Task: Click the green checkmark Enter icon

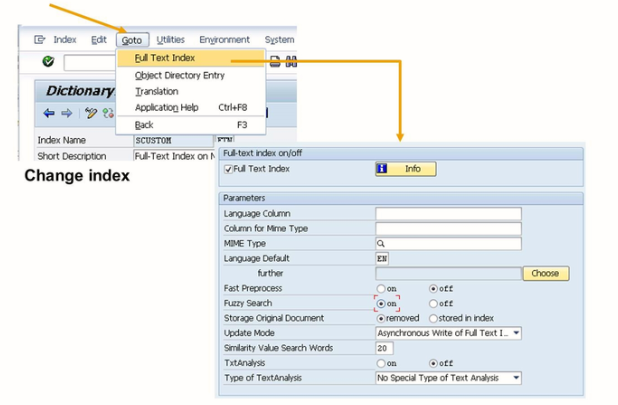Action: coord(48,62)
